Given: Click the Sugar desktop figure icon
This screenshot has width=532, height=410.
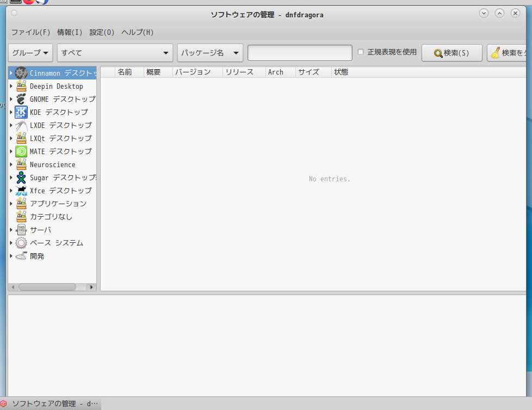Looking at the screenshot, I should [x=21, y=178].
